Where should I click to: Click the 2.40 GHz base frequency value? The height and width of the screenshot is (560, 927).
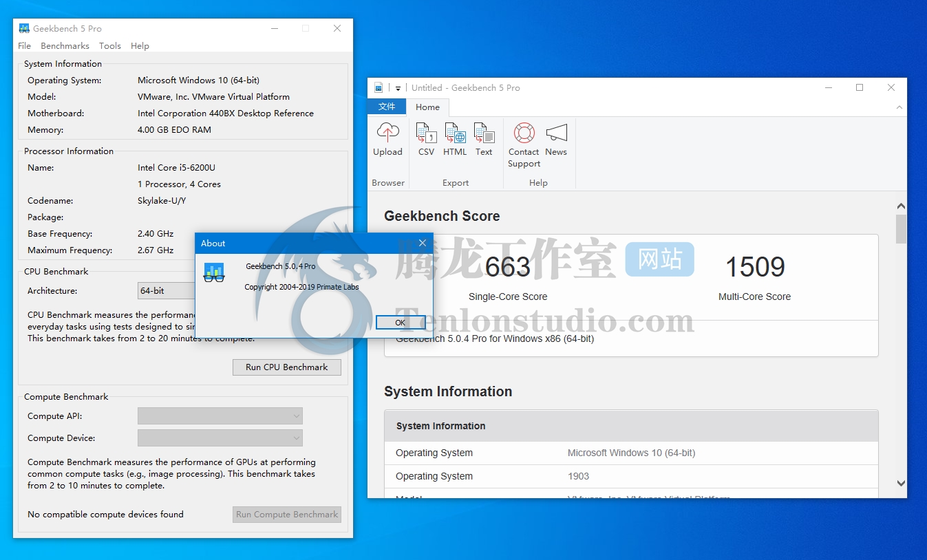156,233
